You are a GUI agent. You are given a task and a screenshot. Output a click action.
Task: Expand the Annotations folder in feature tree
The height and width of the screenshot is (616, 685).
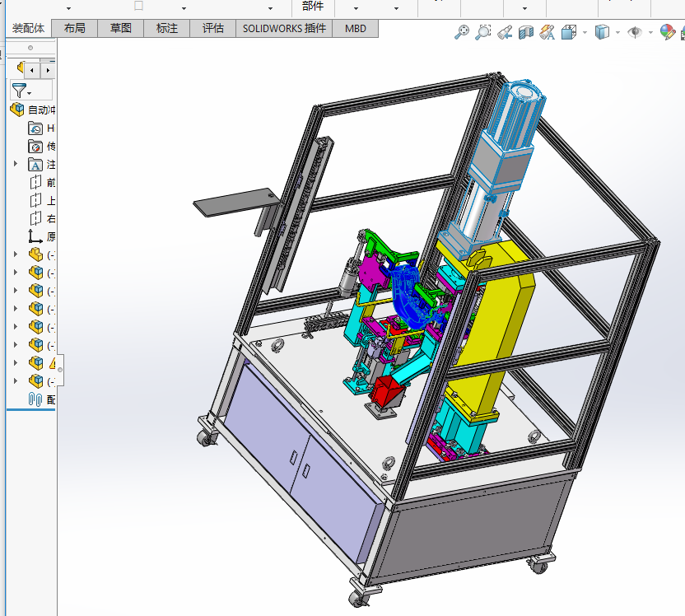16,164
